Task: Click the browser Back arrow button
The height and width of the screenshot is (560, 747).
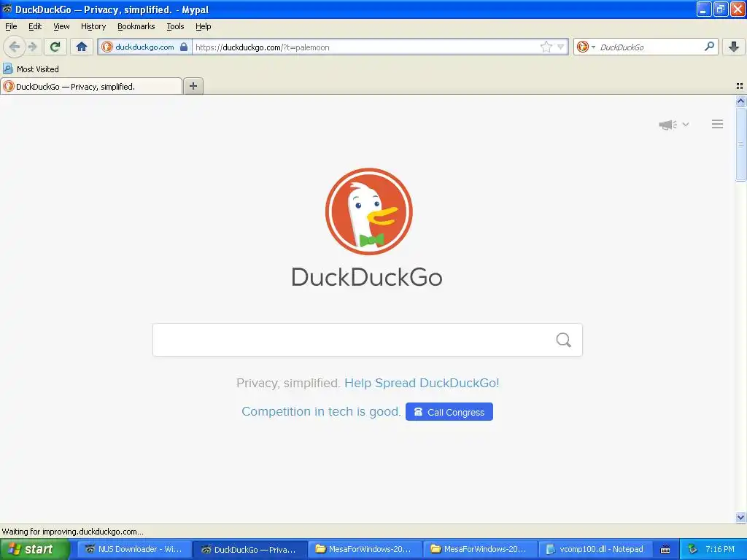Action: (x=15, y=47)
